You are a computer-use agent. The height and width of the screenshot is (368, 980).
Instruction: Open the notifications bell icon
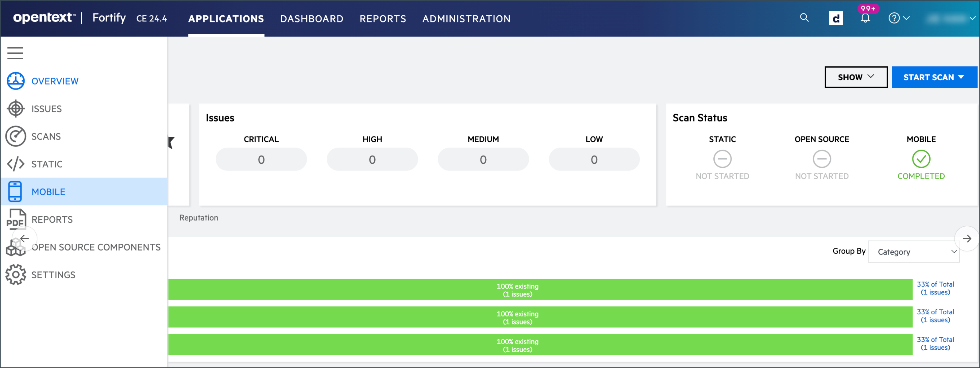[x=865, y=18]
